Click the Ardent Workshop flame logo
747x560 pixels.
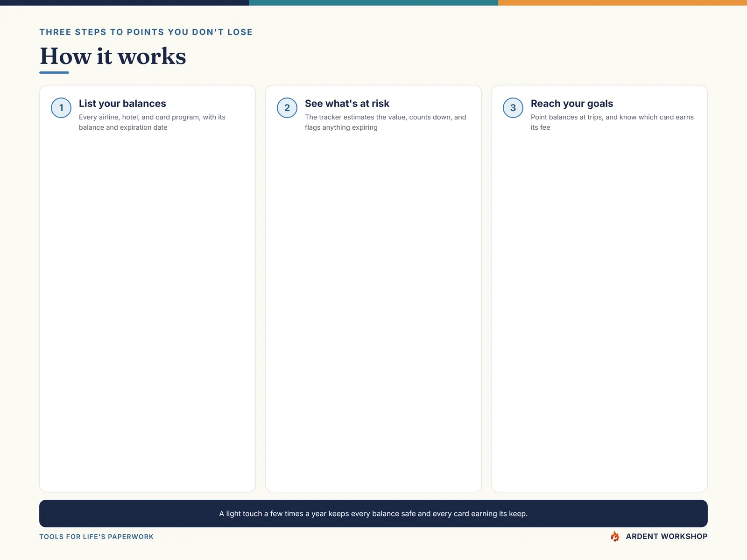pos(615,536)
